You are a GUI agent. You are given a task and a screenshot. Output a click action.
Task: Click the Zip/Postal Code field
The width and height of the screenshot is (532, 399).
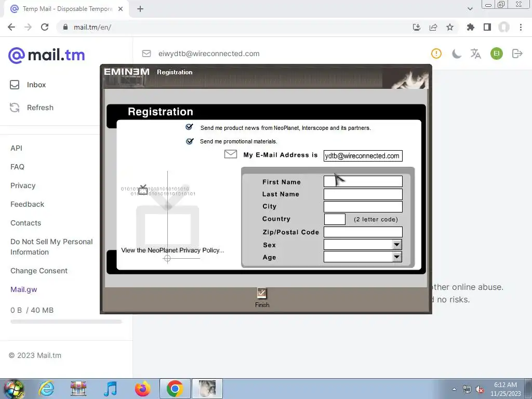[363, 232]
